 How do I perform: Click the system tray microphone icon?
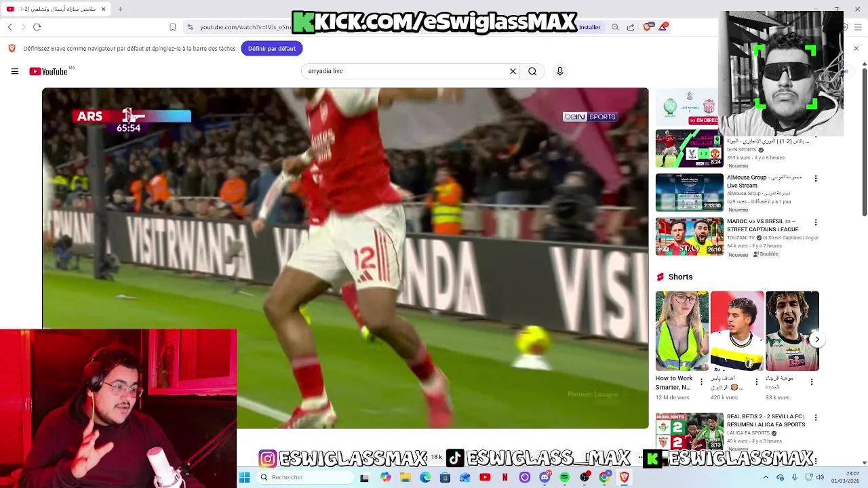[x=795, y=477]
